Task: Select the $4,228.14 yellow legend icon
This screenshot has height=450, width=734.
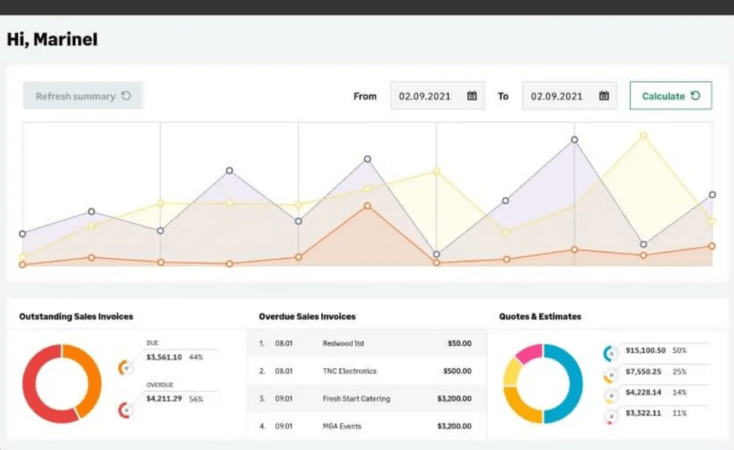Action: point(609,396)
